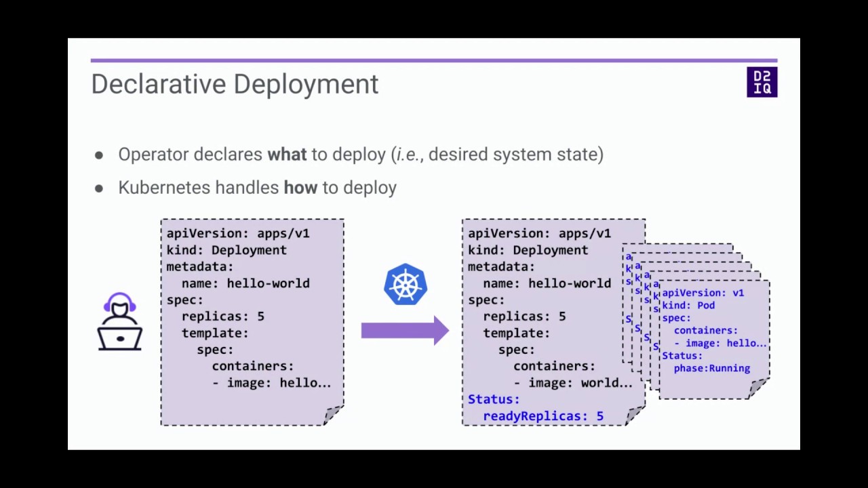Click "kind: Deployment" in the manifest with readyReplicas
Screen dimensions: 868x488
528,250
